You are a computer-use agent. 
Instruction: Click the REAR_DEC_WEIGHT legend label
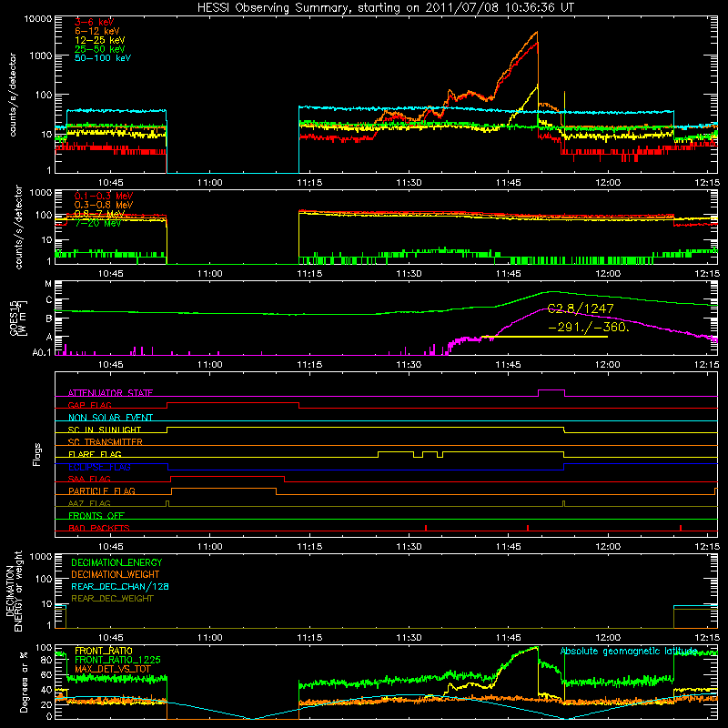click(112, 599)
